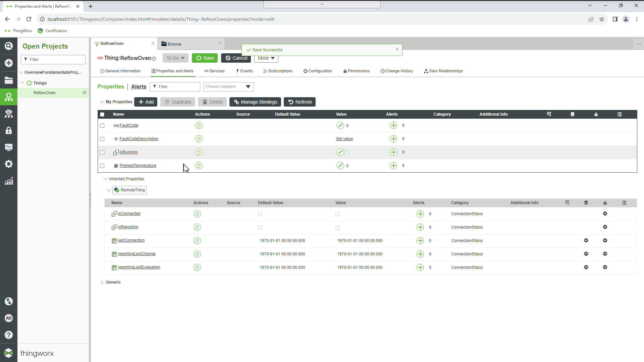Open the search icon in left sidebar
This screenshot has height=362, width=644.
(9, 46)
